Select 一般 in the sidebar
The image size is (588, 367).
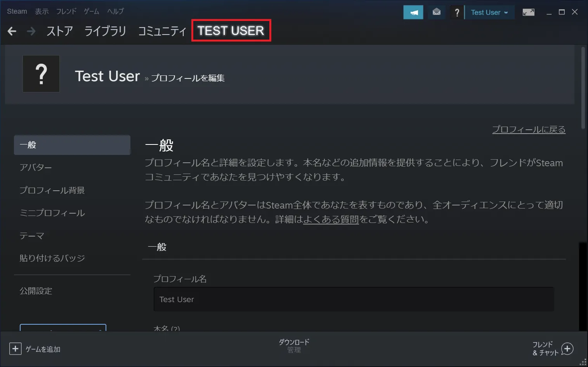[x=72, y=145]
